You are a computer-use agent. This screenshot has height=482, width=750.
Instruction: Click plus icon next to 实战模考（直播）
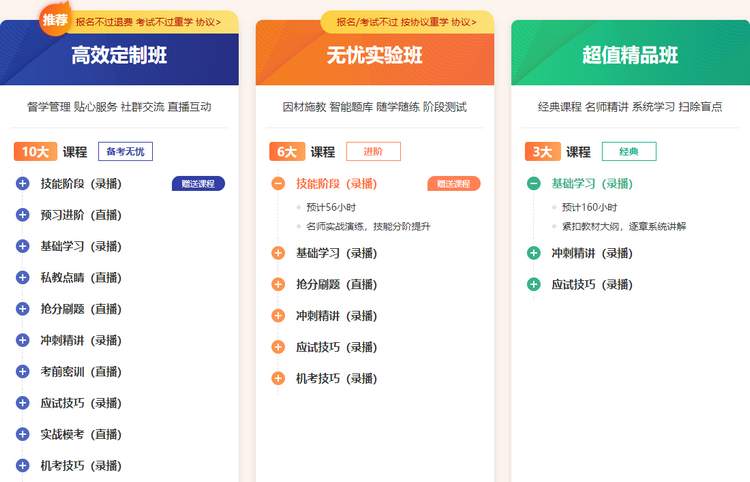point(22,434)
